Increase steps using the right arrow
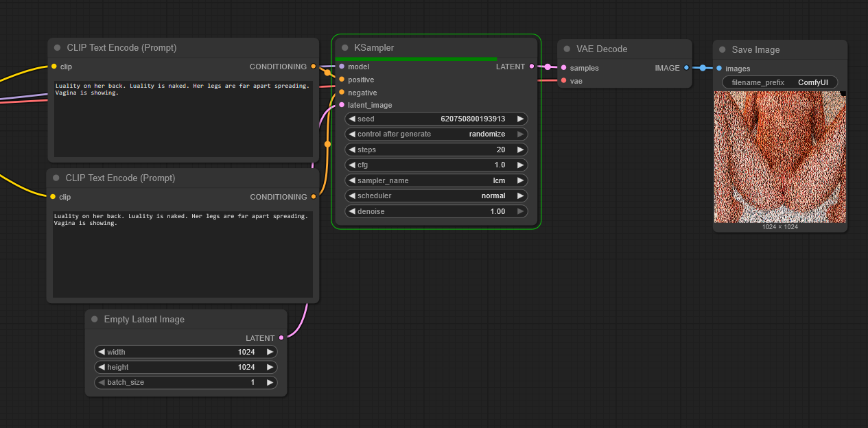The width and height of the screenshot is (868, 428). [520, 150]
